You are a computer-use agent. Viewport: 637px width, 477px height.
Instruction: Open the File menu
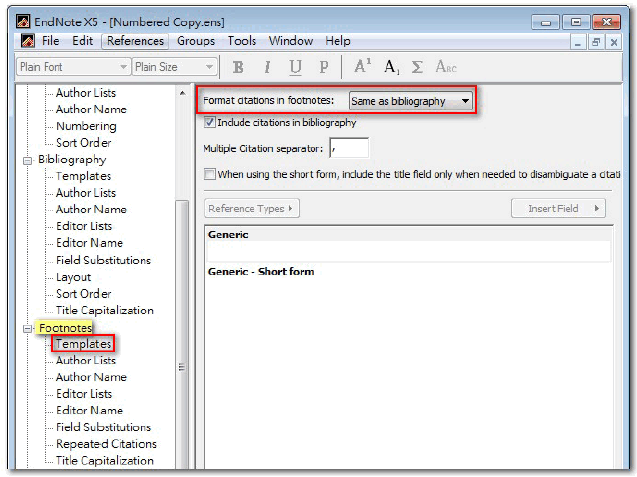50,41
